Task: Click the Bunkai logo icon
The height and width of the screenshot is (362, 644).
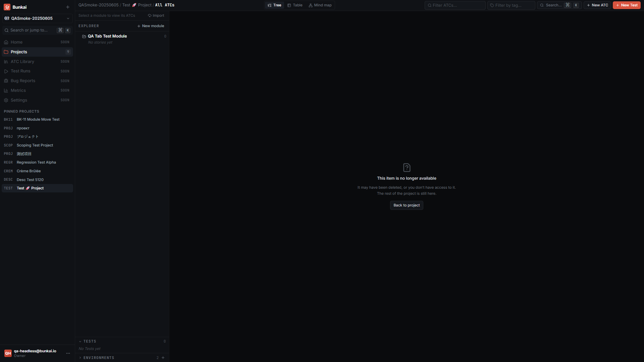Action: [x=7, y=7]
